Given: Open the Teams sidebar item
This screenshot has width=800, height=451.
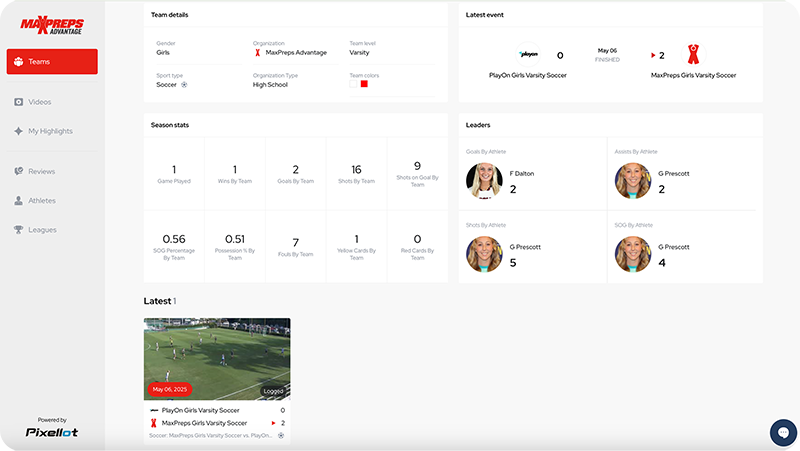Looking at the screenshot, I should coord(52,61).
